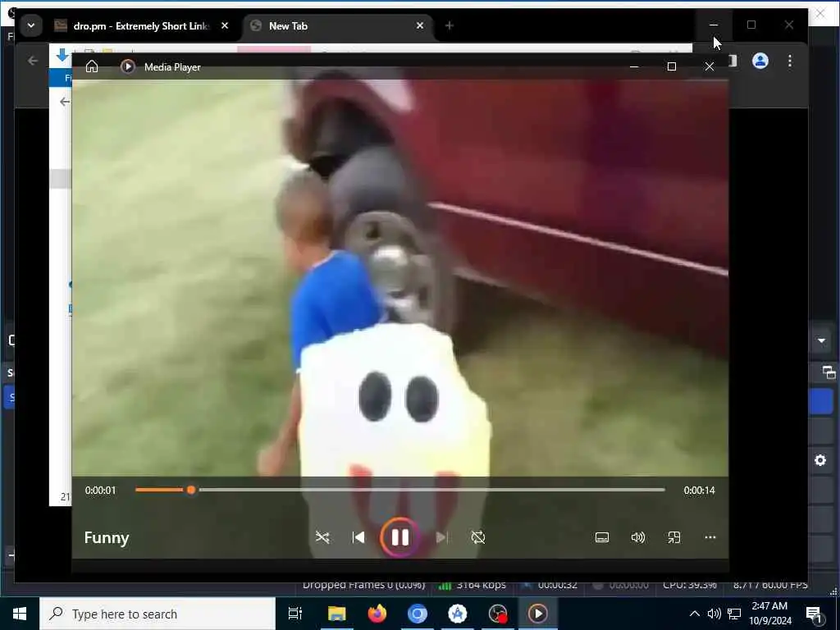Open Chromium browser taskbar icon
This screenshot has height=630, width=840.
pos(418,614)
